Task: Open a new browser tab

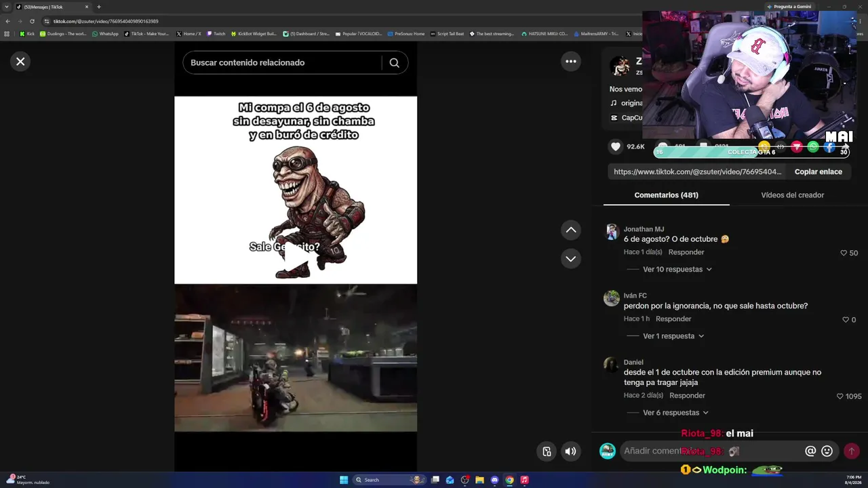Action: pos(98,7)
